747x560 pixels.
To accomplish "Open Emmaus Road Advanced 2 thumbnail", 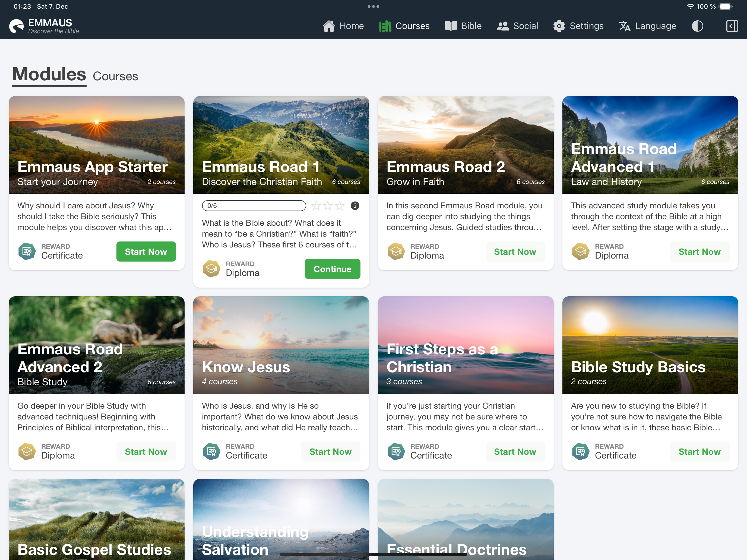I will coord(97,345).
